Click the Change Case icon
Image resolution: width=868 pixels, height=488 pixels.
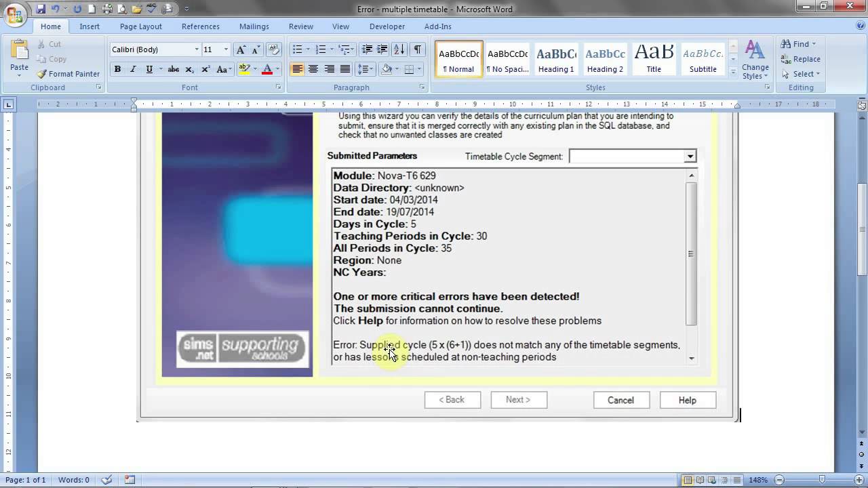pos(224,69)
